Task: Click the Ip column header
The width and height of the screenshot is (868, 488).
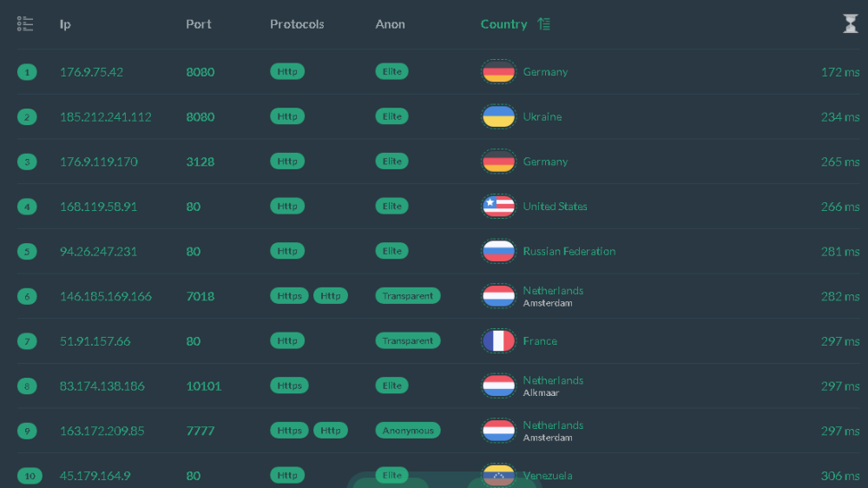Action: [x=65, y=24]
